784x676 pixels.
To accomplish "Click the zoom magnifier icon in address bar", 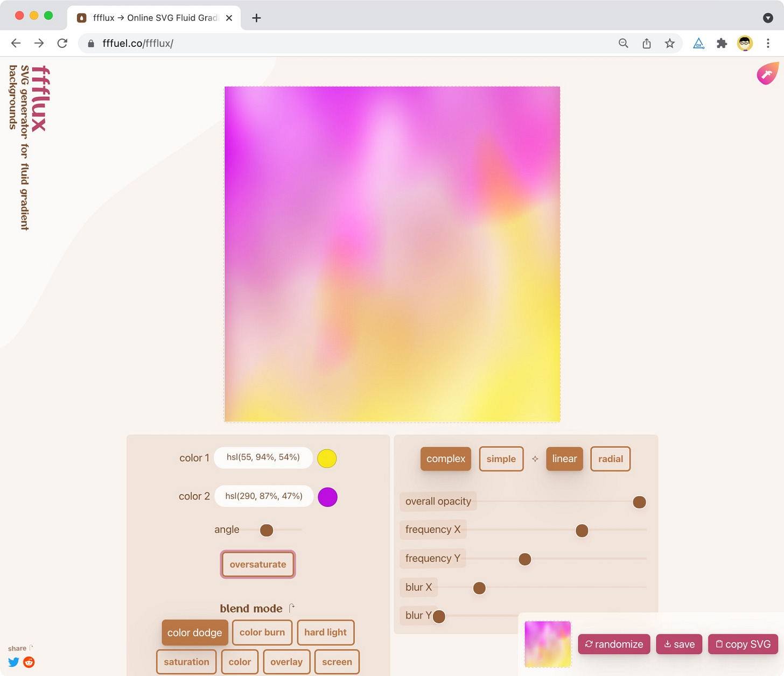I will point(623,44).
